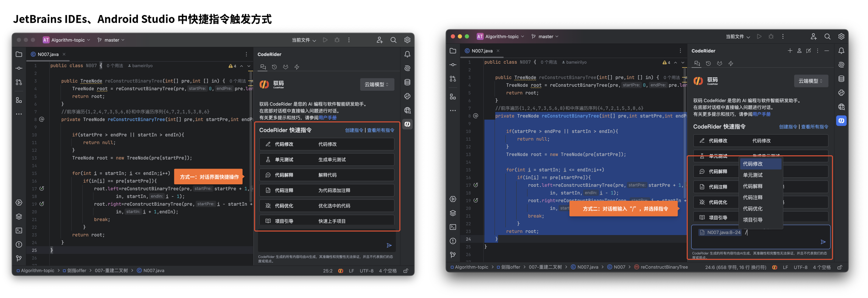
Task: Click the 代码优化 quick command in left window
Action: pyautogui.click(x=327, y=206)
